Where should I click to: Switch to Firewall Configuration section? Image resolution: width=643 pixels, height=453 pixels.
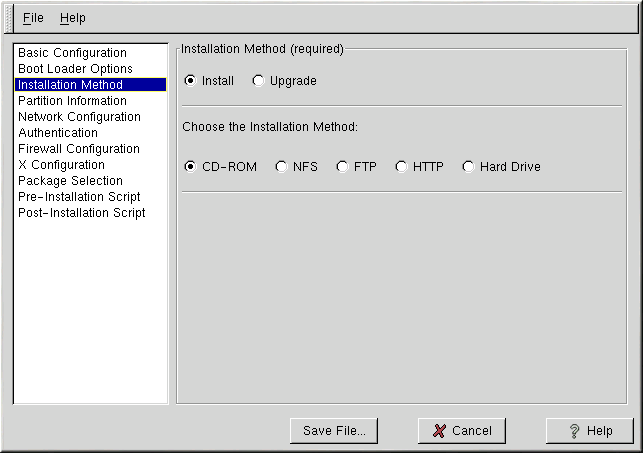(x=79, y=149)
